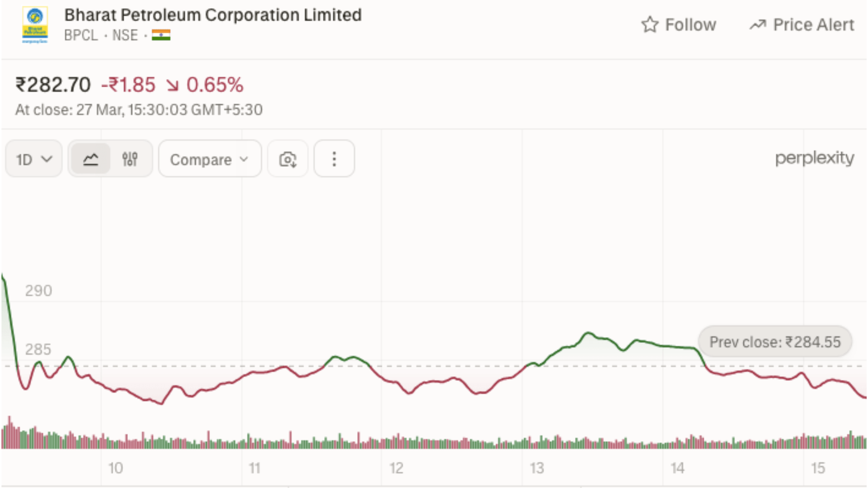Click the Bharat Petroleum Corporation Limited title

(x=213, y=15)
